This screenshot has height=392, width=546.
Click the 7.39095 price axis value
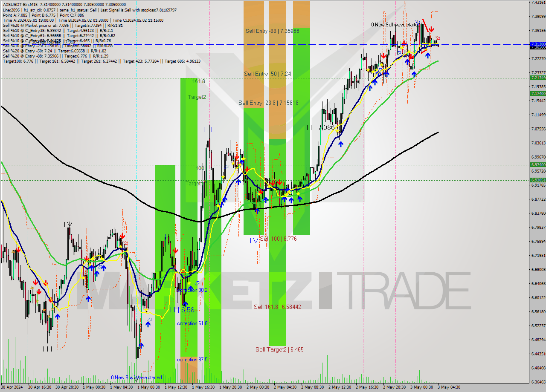tap(538, 16)
